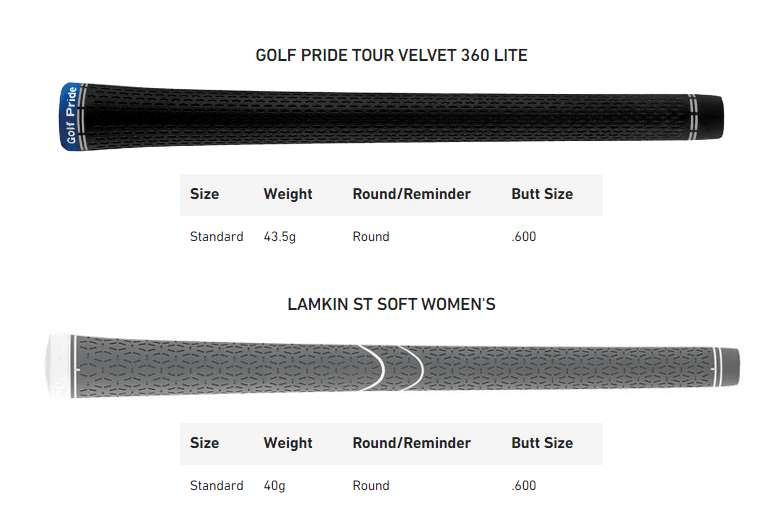Select the 40g weight value
This screenshot has height=517, width=780.
pos(274,486)
